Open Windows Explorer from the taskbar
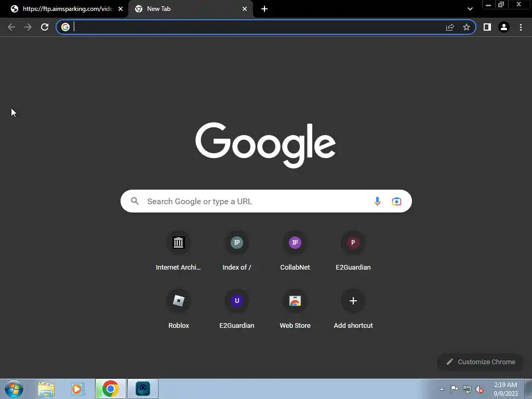The image size is (532, 399). click(46, 389)
